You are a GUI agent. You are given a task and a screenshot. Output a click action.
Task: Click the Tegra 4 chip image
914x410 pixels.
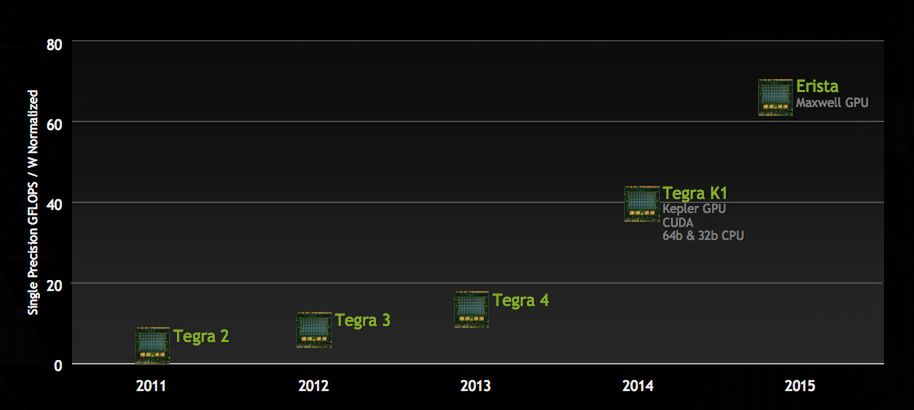pyautogui.click(x=472, y=309)
